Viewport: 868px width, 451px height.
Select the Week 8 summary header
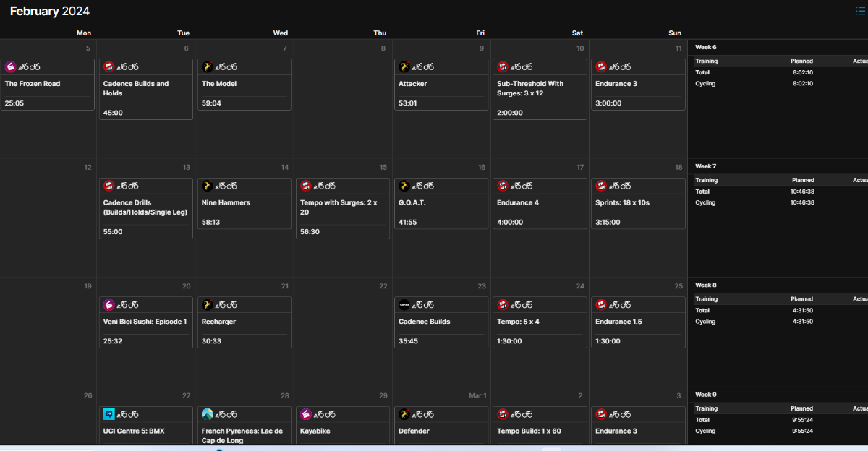pyautogui.click(x=706, y=285)
